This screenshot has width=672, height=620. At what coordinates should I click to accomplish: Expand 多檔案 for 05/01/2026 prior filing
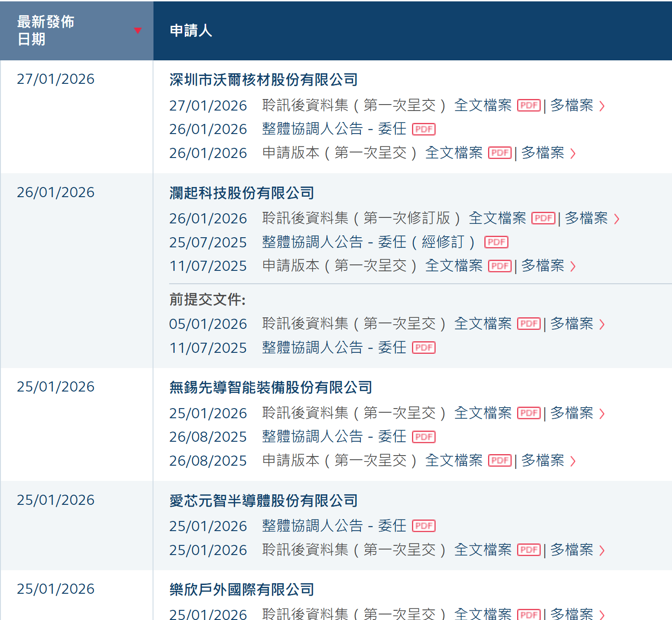578,324
